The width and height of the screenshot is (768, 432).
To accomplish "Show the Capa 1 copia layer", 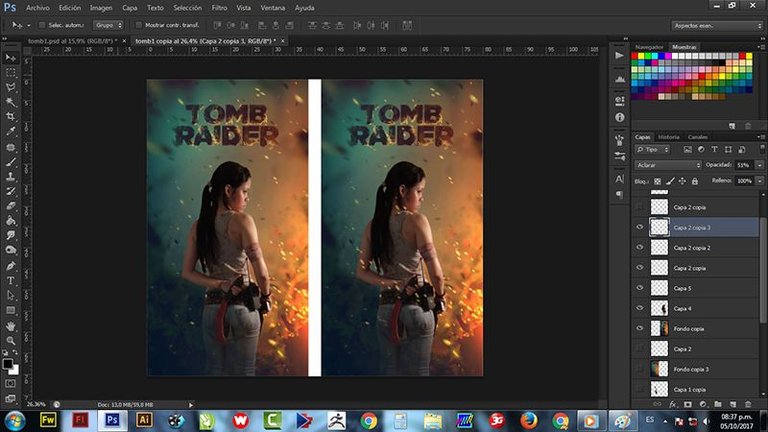I will 640,389.
